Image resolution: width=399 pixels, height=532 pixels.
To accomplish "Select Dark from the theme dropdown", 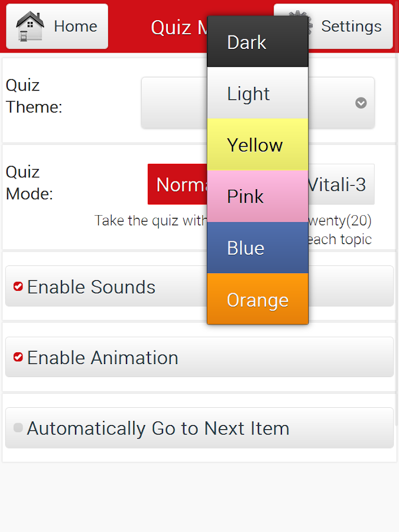I will [x=257, y=41].
